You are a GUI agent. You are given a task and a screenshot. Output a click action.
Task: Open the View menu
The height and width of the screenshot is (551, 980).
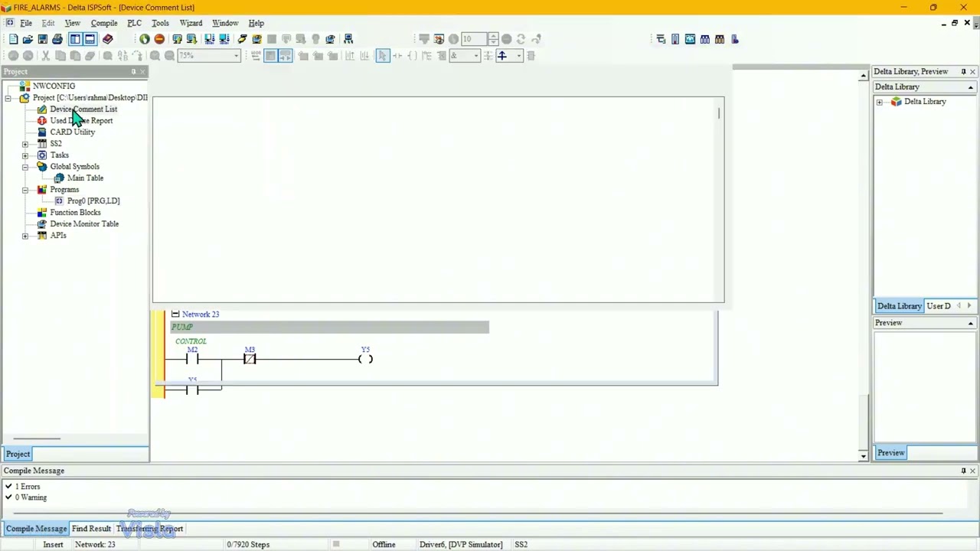pos(72,23)
